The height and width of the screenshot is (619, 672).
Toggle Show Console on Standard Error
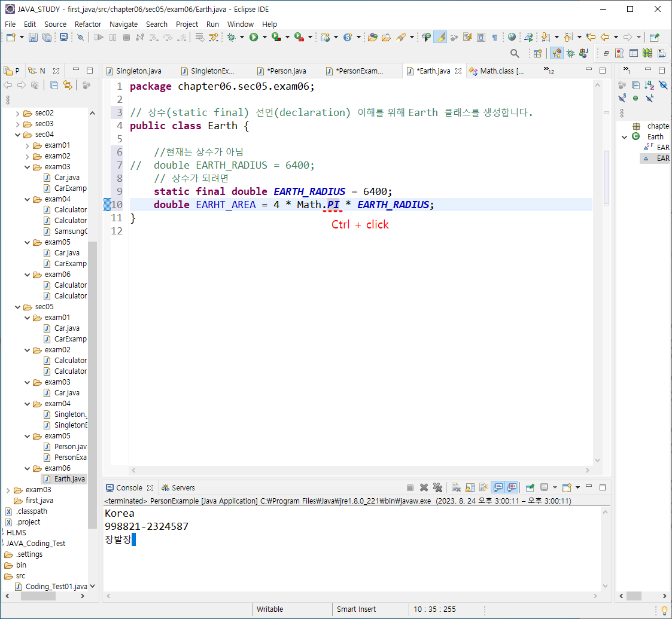click(x=512, y=487)
